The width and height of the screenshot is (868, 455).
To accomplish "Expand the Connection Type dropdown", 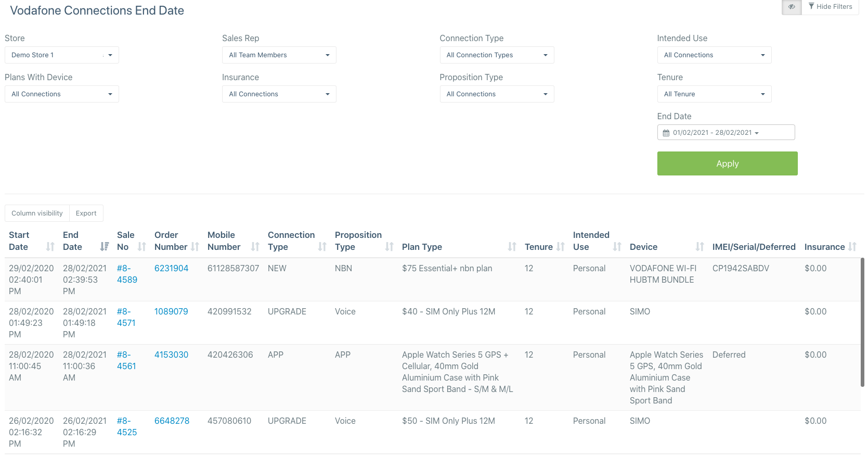I will pyautogui.click(x=497, y=55).
